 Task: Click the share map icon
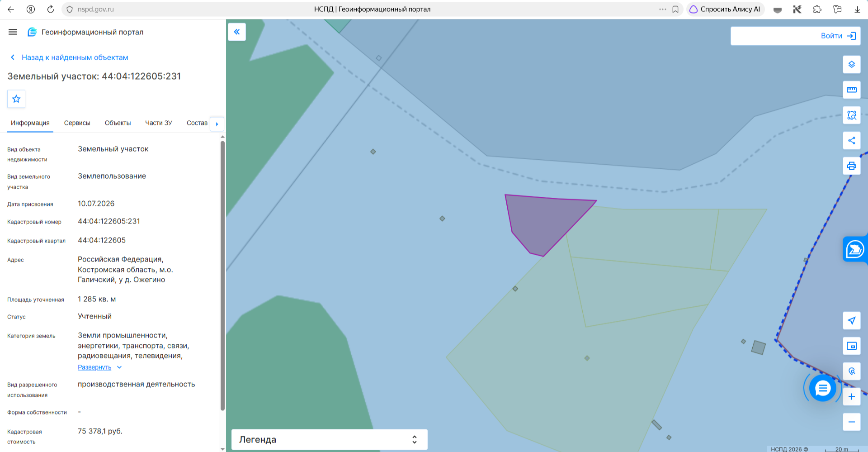pos(851,140)
